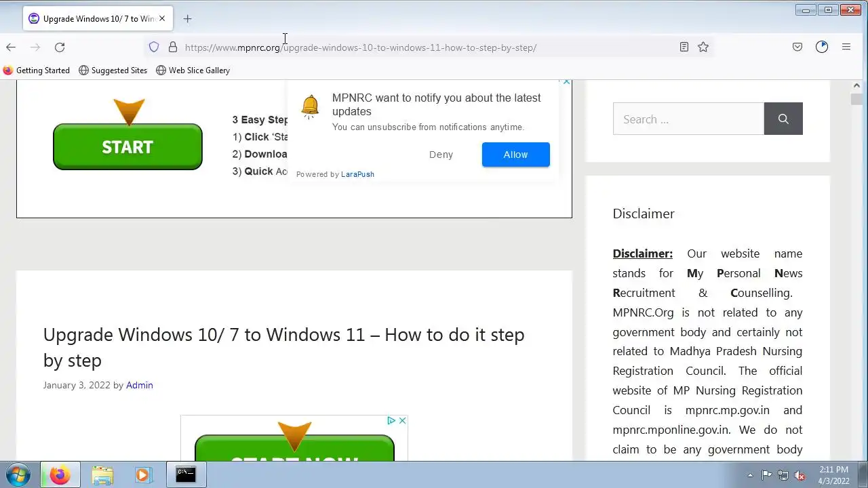Screen dimensions: 868x488
Task: Open tracking protection shield icon
Action: click(x=154, y=47)
